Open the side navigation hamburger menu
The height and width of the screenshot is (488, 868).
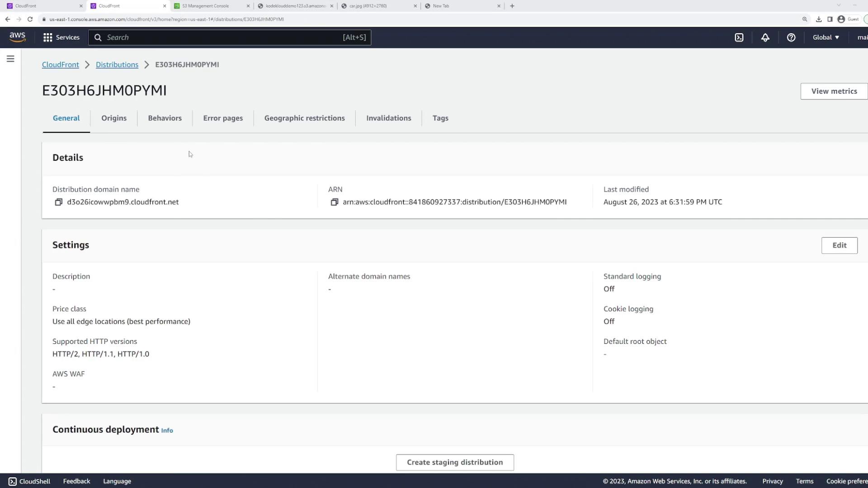click(x=10, y=59)
